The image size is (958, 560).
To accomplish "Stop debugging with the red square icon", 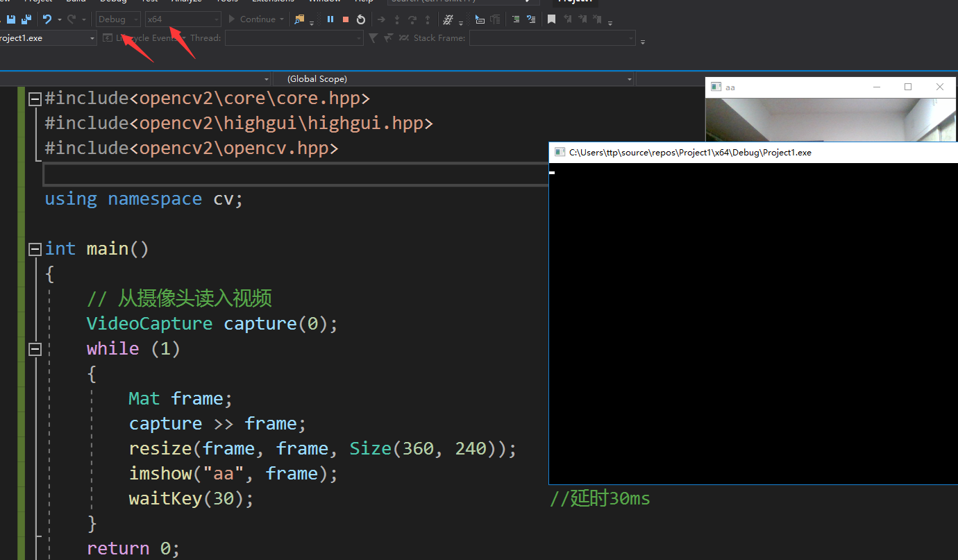I will [x=345, y=19].
